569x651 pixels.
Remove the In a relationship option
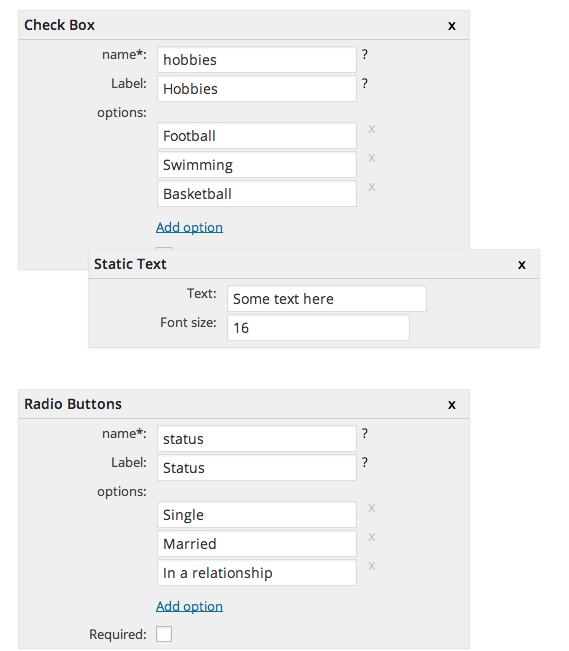(x=371, y=566)
